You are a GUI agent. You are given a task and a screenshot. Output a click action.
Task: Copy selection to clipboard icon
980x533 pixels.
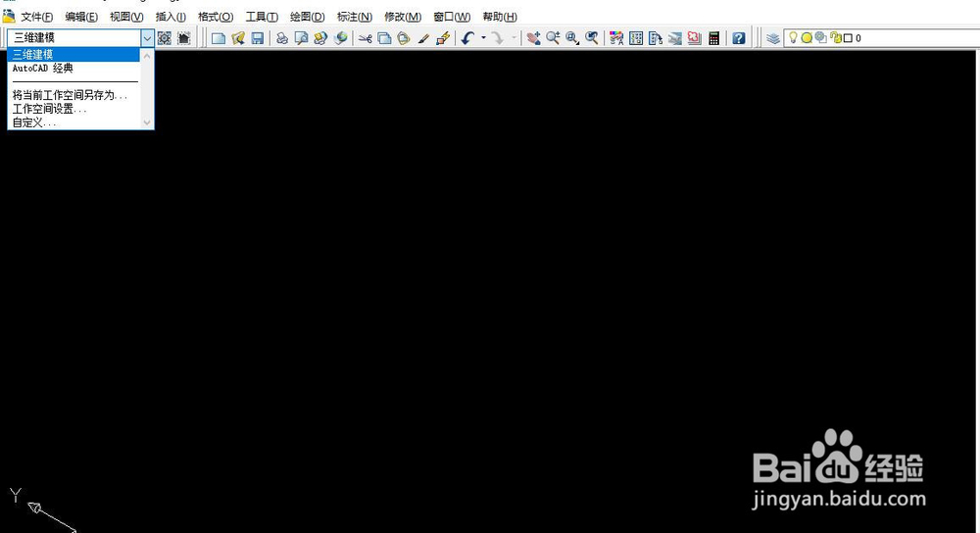click(x=384, y=38)
